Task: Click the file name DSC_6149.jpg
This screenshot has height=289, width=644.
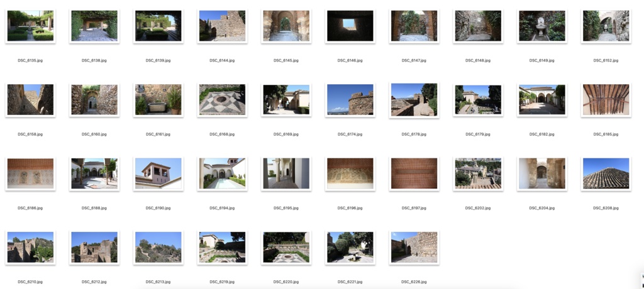Action: pyautogui.click(x=541, y=60)
